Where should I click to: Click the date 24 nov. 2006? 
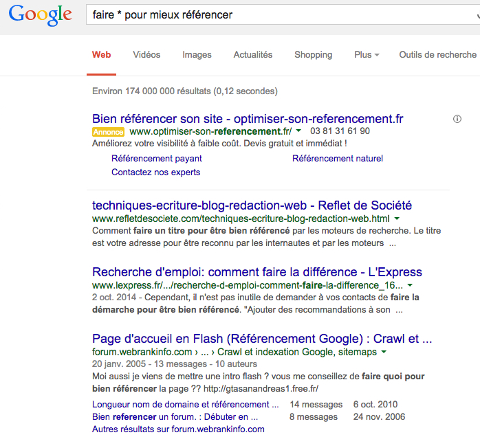[x=379, y=417]
